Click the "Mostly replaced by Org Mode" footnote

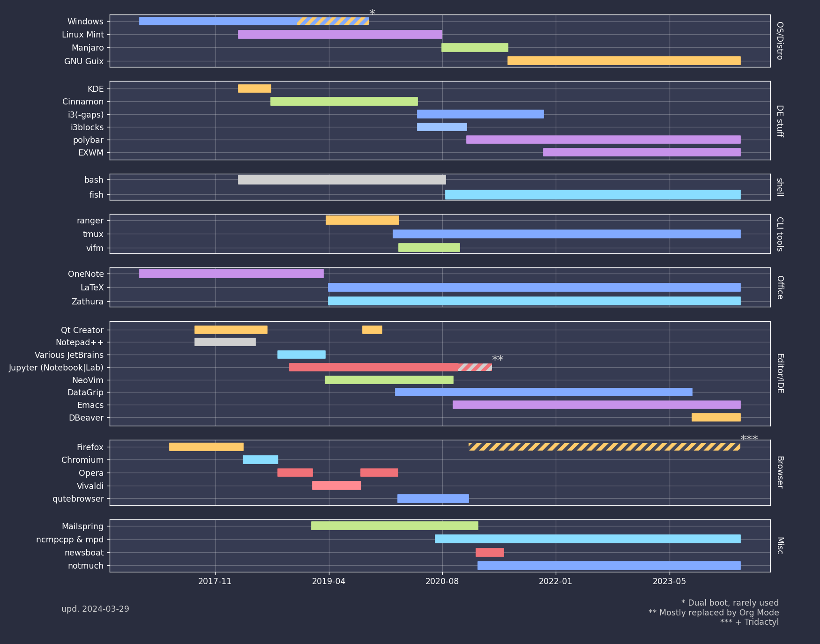tap(713, 613)
